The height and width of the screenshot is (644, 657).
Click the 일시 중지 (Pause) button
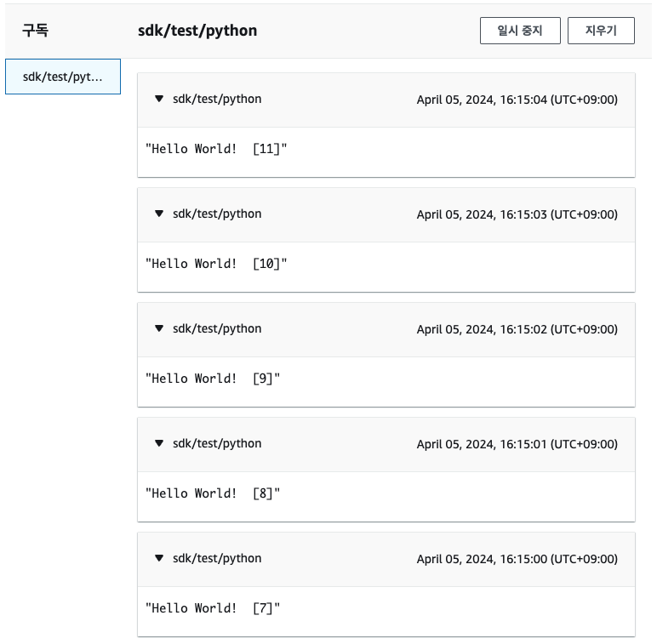[520, 31]
